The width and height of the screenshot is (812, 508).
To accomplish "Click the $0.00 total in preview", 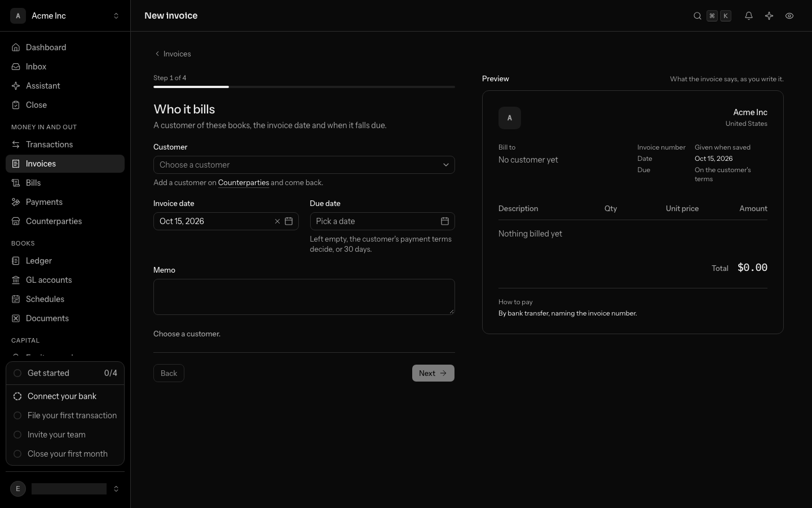I will [752, 268].
